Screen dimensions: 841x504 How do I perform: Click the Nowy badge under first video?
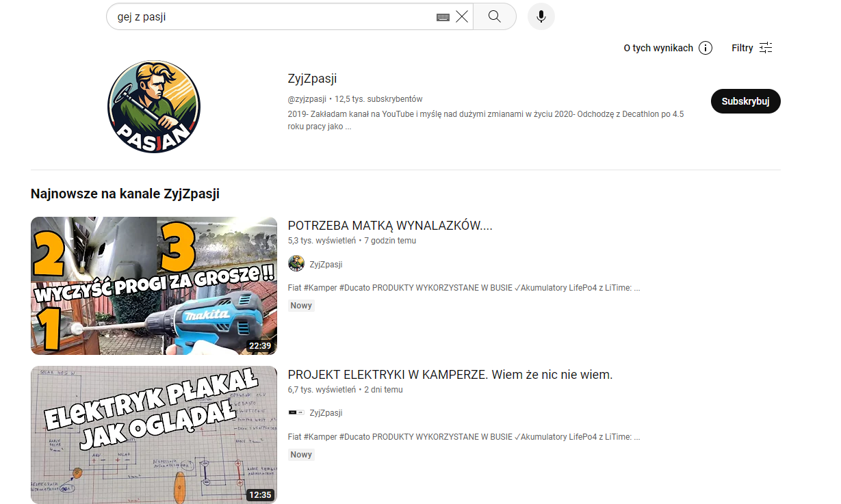301,306
